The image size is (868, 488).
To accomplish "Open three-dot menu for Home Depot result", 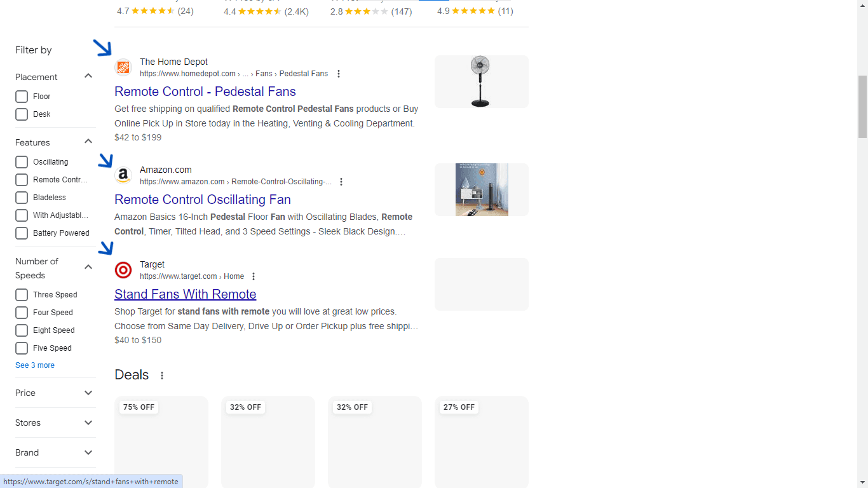I will tap(339, 74).
